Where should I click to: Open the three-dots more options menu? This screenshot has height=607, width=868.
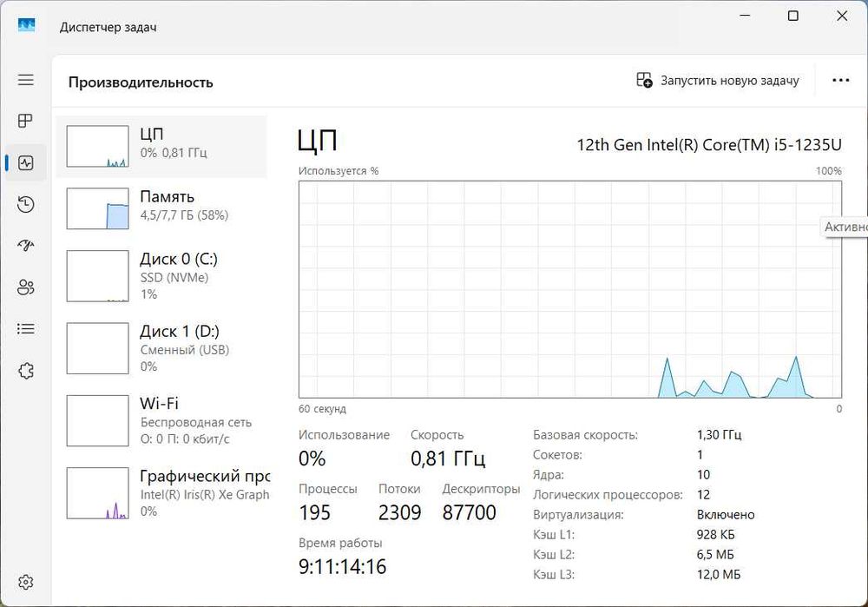pyautogui.click(x=840, y=81)
